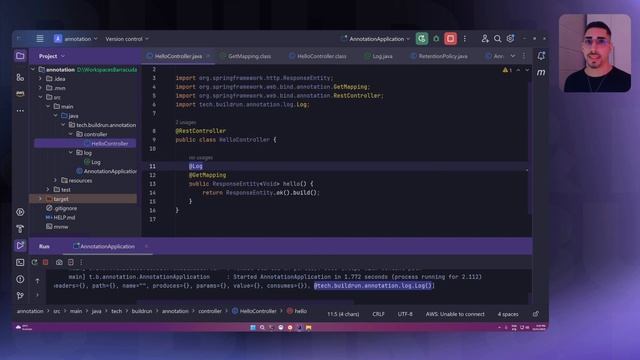640x360 pixels.
Task: Toggle read-only lock in status bar
Action: 536,314
